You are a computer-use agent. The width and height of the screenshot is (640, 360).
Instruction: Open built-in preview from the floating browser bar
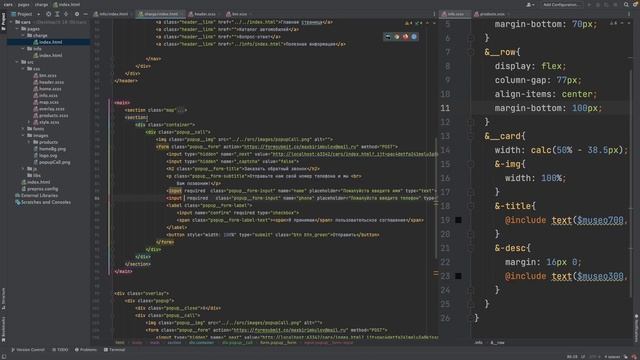tap(388, 37)
